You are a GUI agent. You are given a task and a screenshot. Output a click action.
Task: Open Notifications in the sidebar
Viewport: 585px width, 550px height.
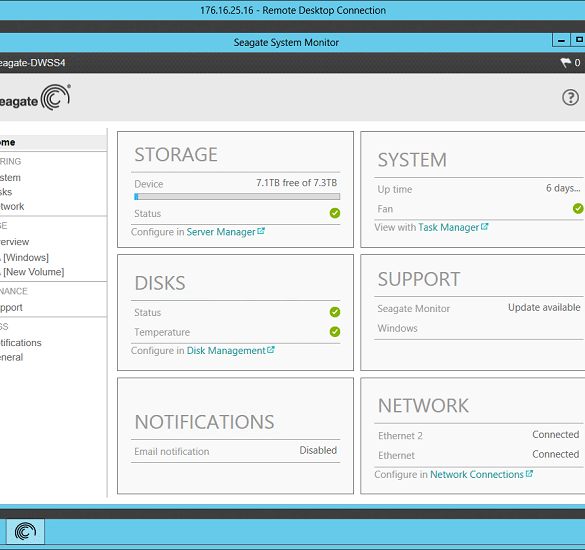point(21,343)
